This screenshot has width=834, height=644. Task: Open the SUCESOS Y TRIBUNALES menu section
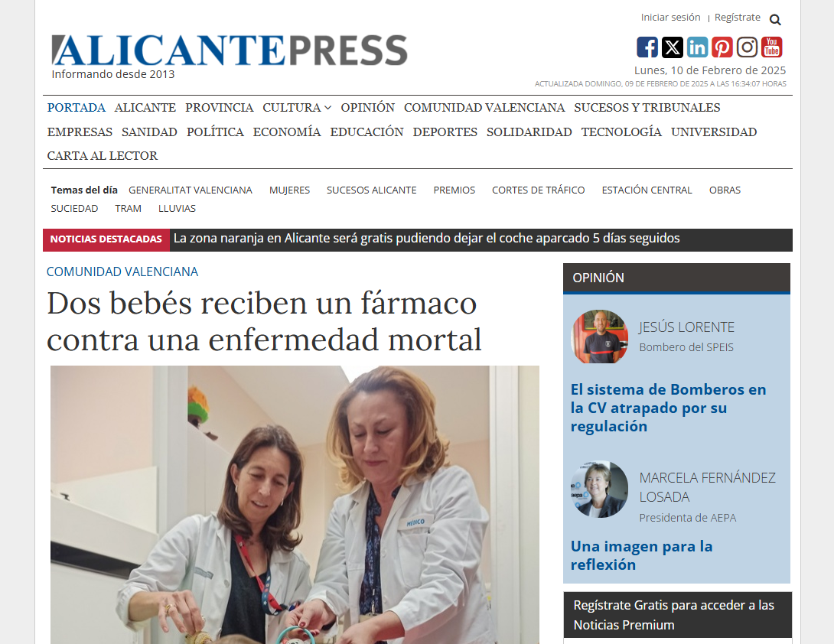click(647, 107)
